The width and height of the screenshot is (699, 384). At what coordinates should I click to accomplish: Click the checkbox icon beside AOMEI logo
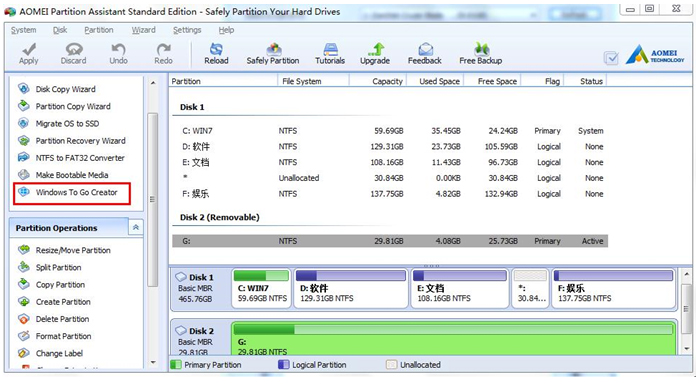[x=611, y=58]
